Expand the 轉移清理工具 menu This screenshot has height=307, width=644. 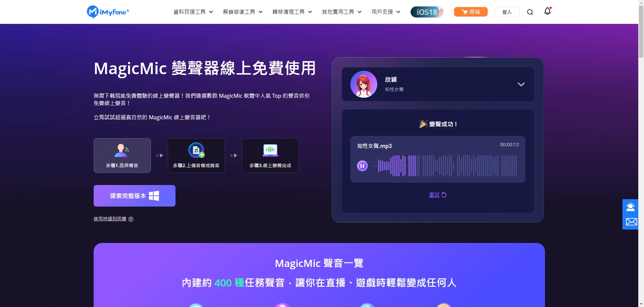pos(292,12)
